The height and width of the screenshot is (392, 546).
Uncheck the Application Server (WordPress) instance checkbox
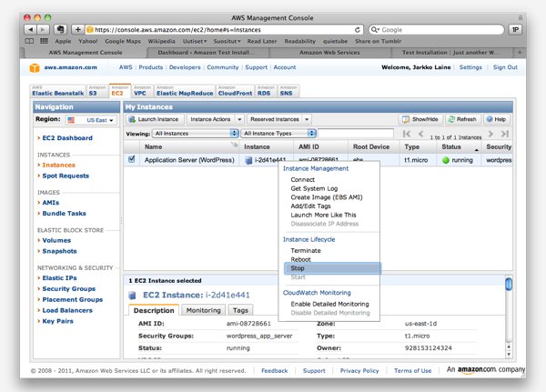coord(133,159)
